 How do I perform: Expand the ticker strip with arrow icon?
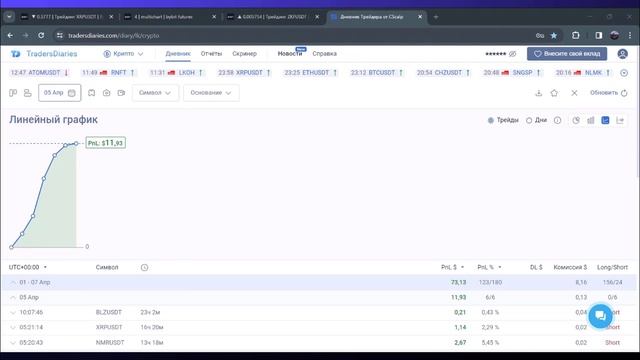(624, 73)
